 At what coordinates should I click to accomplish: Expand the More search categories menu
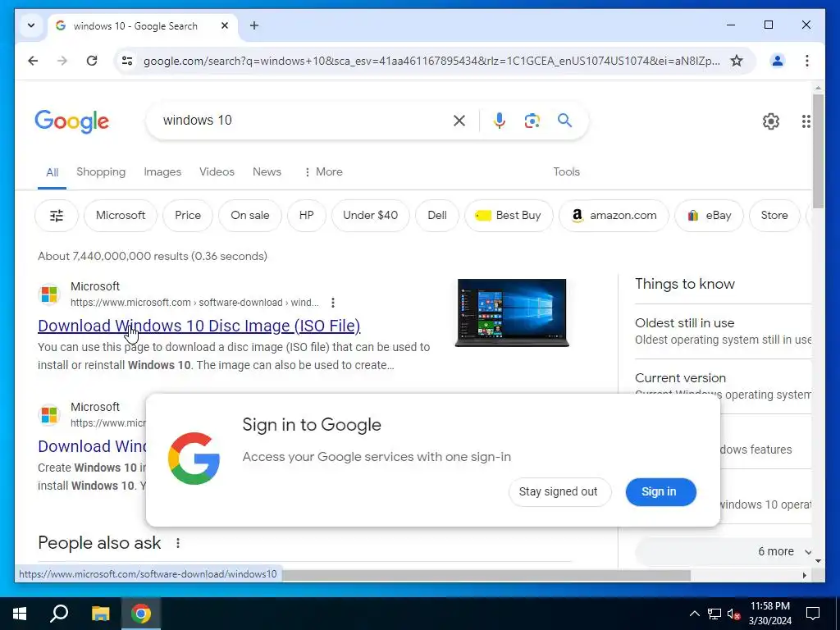click(323, 172)
